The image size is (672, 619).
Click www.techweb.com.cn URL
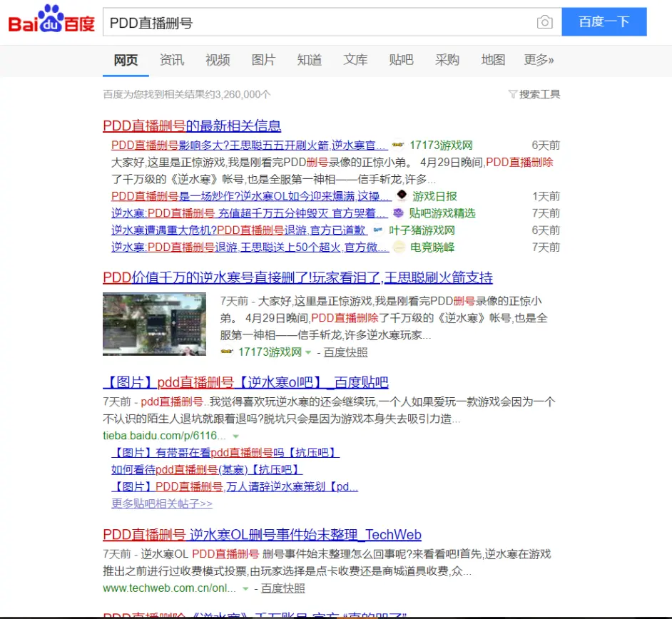[169, 588]
